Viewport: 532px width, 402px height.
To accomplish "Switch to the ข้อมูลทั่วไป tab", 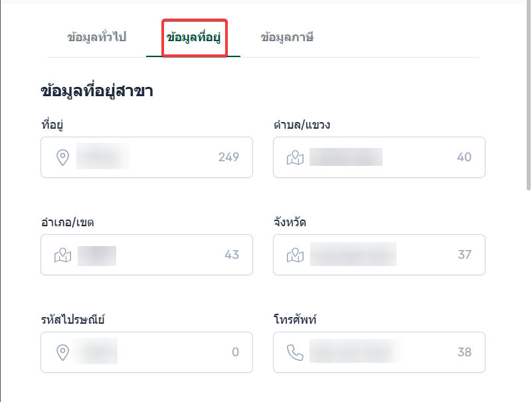I will click(96, 37).
